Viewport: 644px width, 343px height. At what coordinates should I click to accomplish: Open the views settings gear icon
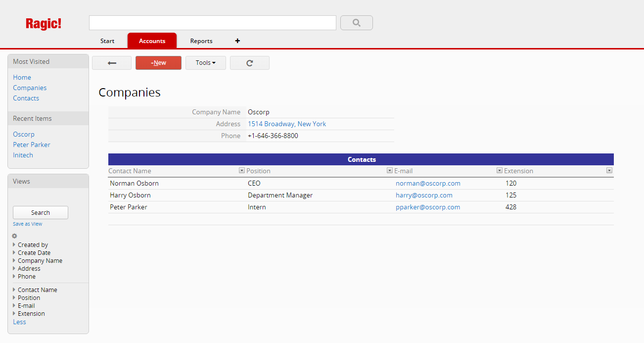pos(14,236)
